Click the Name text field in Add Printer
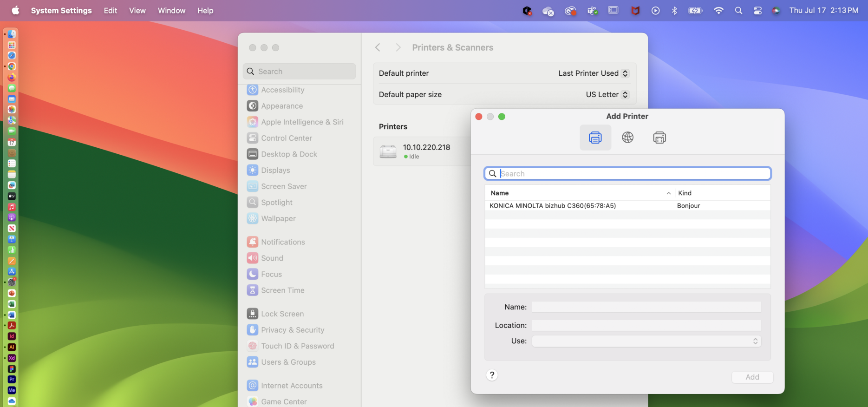The height and width of the screenshot is (407, 868). point(646,307)
